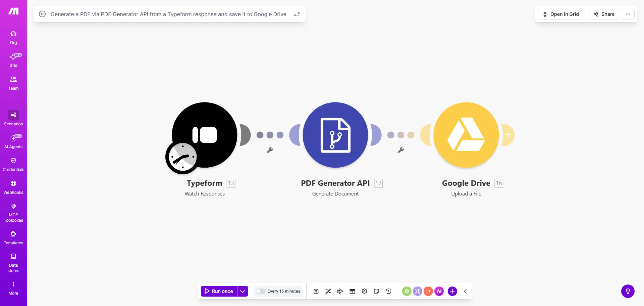Open scenario options slider icon next to title
This screenshot has height=306, width=644.
(x=297, y=14)
